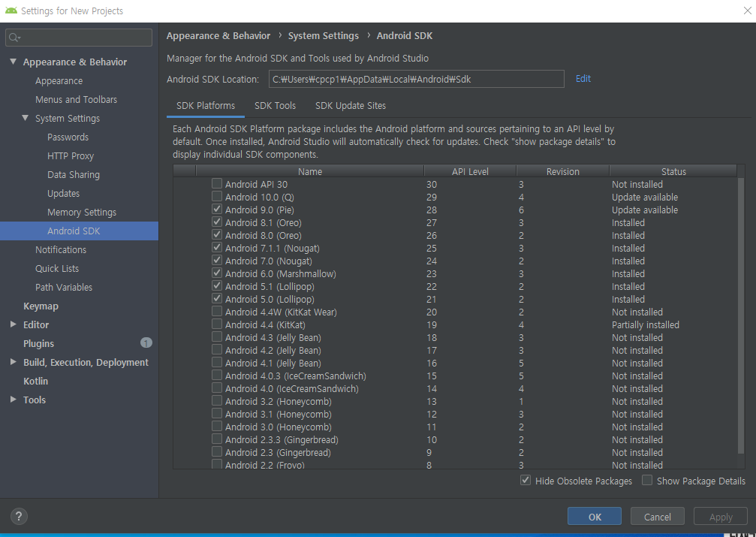Viewport: 756px width, 537px height.
Task: Click the Apply button
Action: (x=720, y=516)
